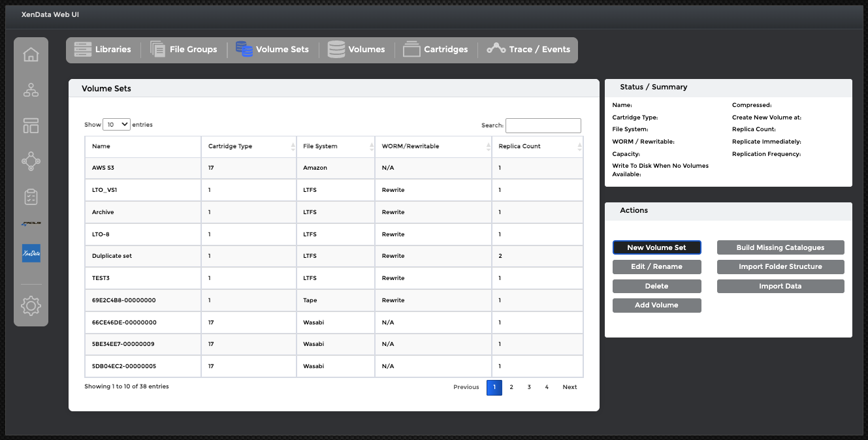The width and height of the screenshot is (868, 440).
Task: Select the Archive volume set row
Action: tap(334, 212)
